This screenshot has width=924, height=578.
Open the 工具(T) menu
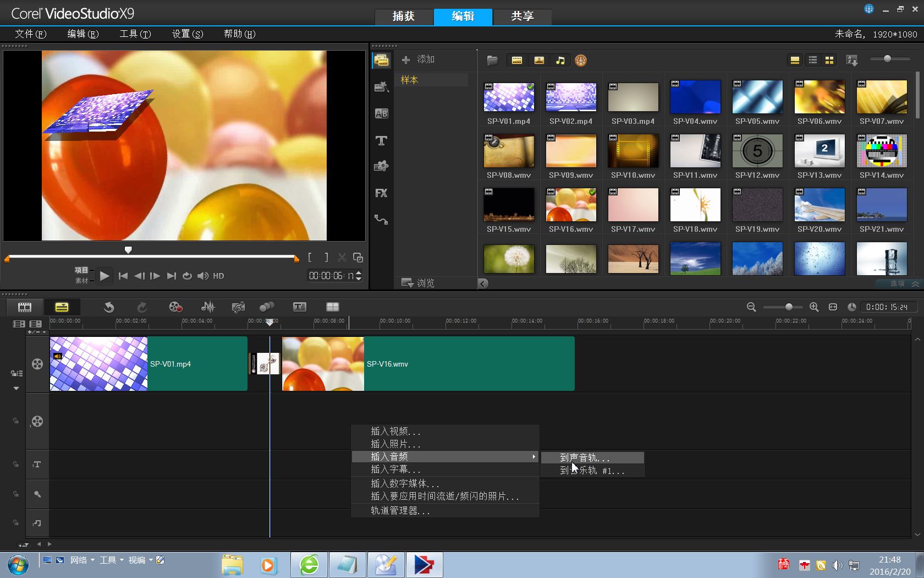click(135, 34)
